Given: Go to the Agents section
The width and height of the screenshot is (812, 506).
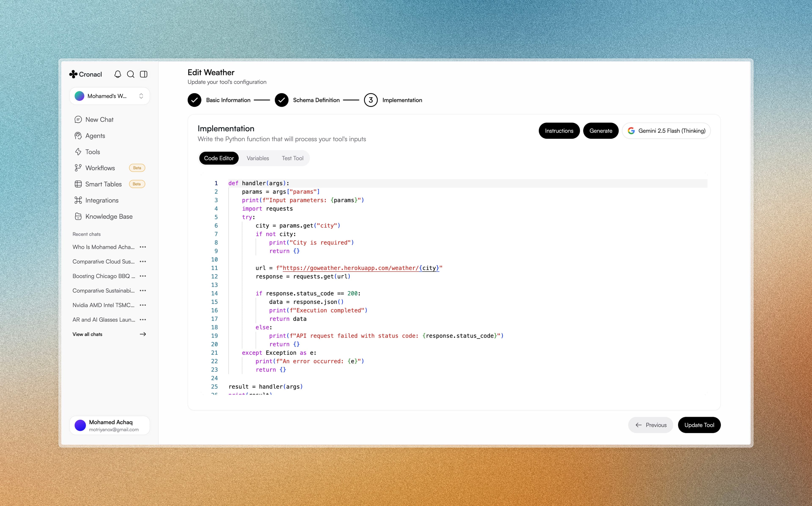Looking at the screenshot, I should point(95,136).
